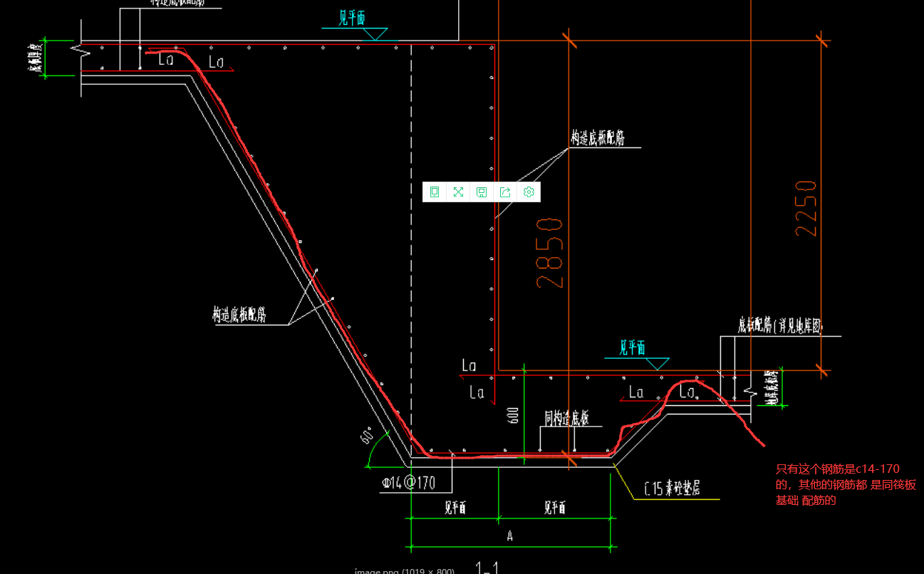
Task: Share the image via arrow-out icon
Action: click(x=505, y=192)
